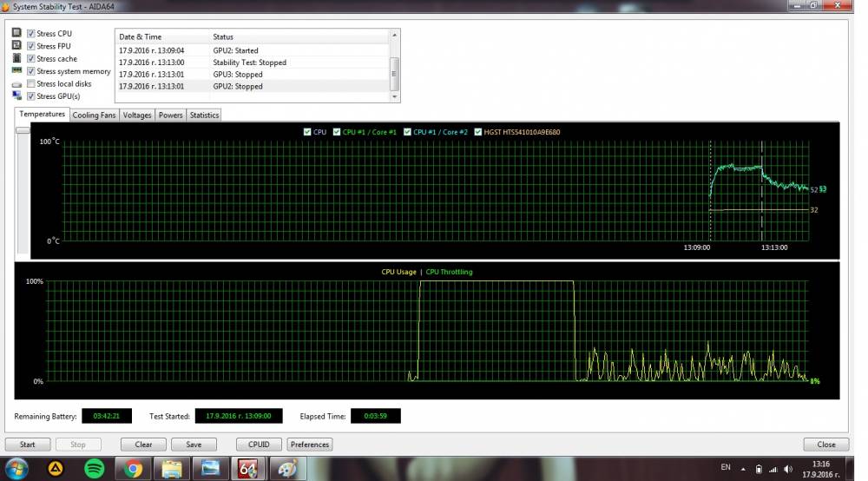Image resolution: width=868 pixels, height=481 pixels.
Task: Click the Test Started value field
Action: point(239,416)
